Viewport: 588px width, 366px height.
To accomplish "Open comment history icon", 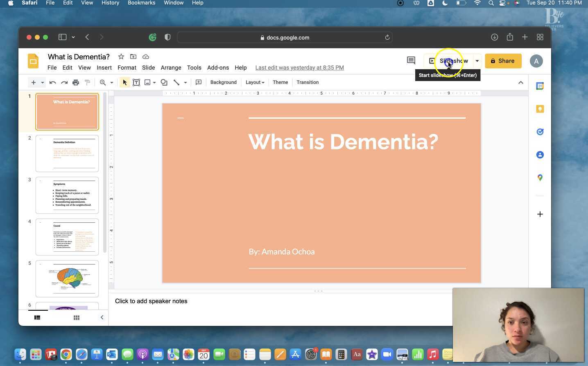I will click(x=411, y=61).
